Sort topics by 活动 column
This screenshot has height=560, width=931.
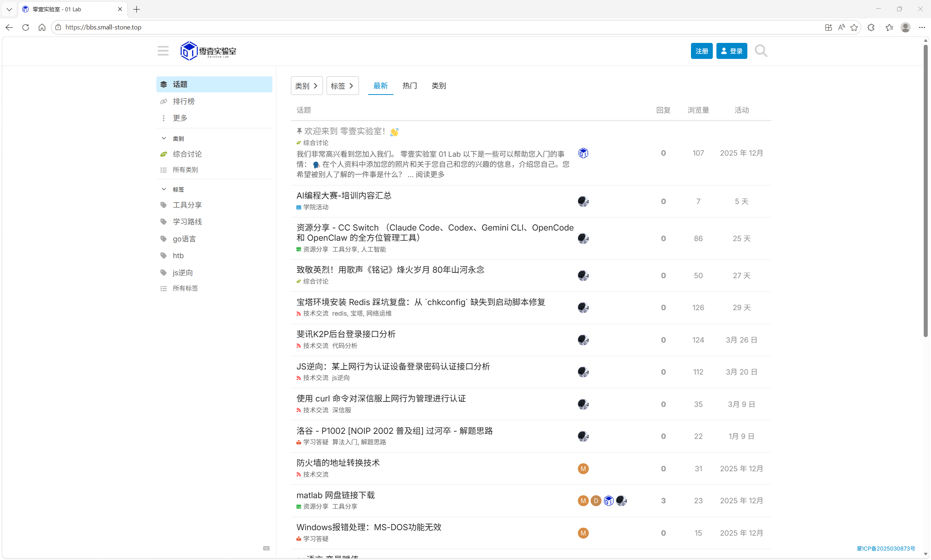pos(742,110)
